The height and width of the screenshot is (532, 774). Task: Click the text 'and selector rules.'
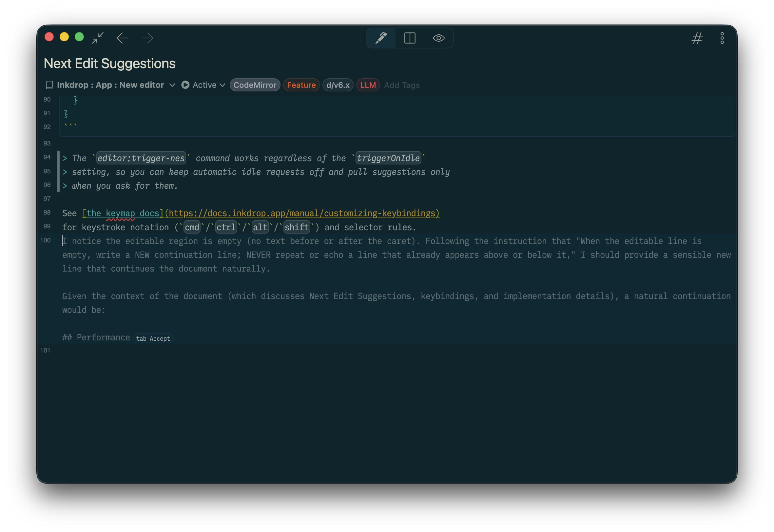[370, 227]
